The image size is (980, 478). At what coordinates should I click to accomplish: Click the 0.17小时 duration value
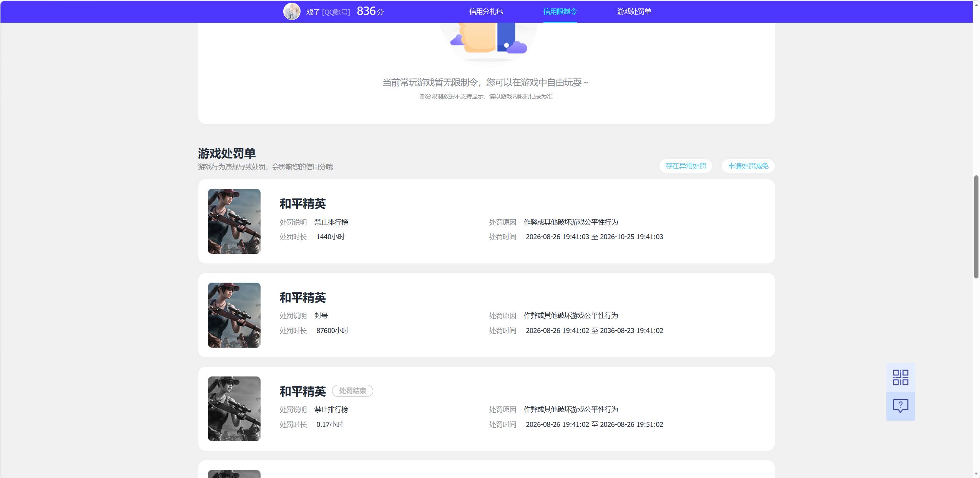tap(330, 425)
